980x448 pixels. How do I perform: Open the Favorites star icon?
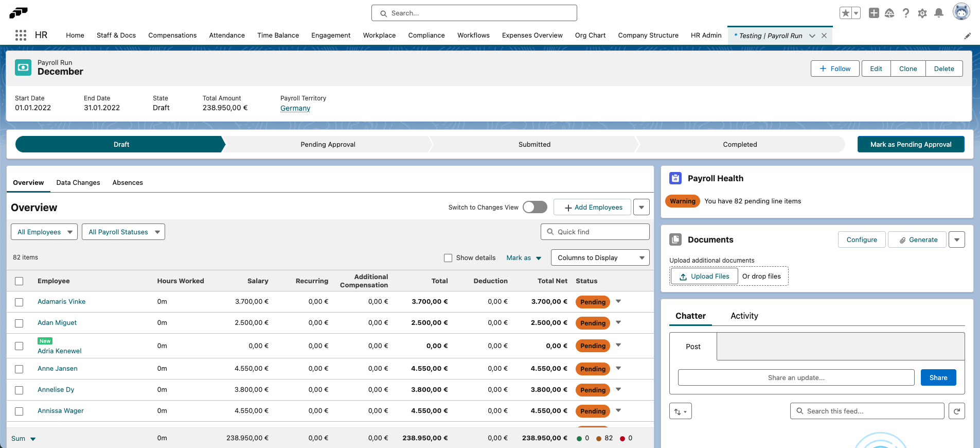pyautogui.click(x=845, y=13)
